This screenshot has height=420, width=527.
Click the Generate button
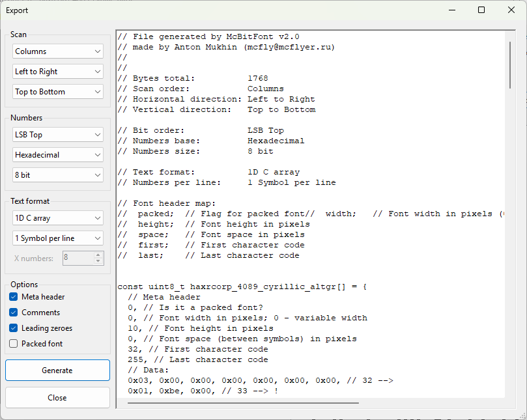(x=57, y=370)
